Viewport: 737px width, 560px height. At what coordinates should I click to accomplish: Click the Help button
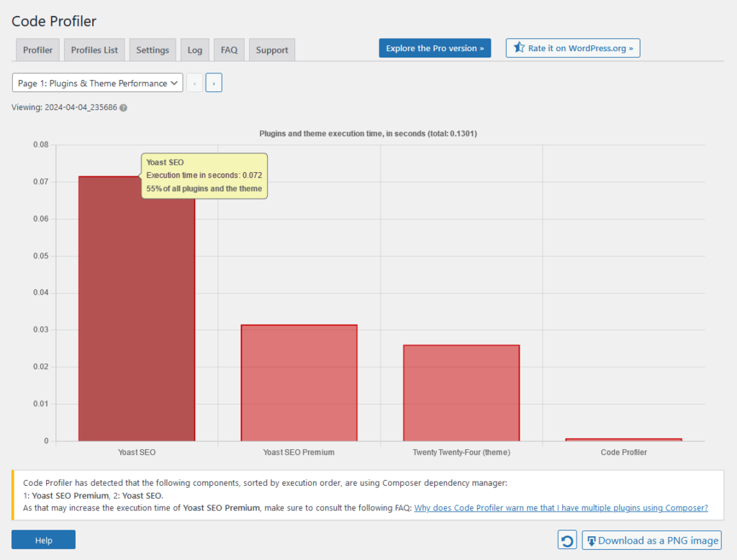coord(43,541)
